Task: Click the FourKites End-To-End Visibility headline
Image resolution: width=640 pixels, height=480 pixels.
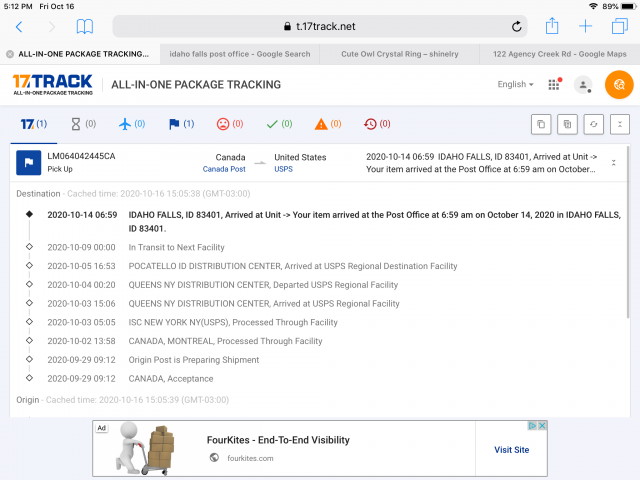Action: [278, 440]
